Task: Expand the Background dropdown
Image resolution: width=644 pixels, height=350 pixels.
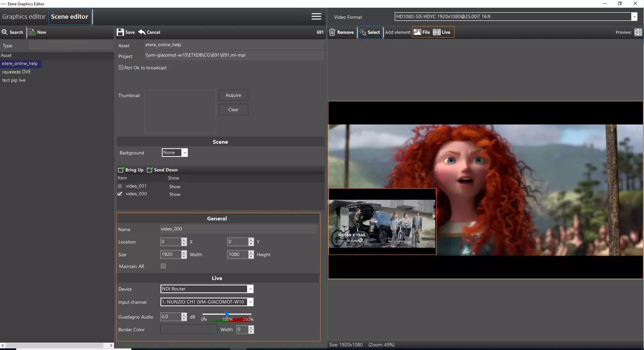Action: pos(184,153)
